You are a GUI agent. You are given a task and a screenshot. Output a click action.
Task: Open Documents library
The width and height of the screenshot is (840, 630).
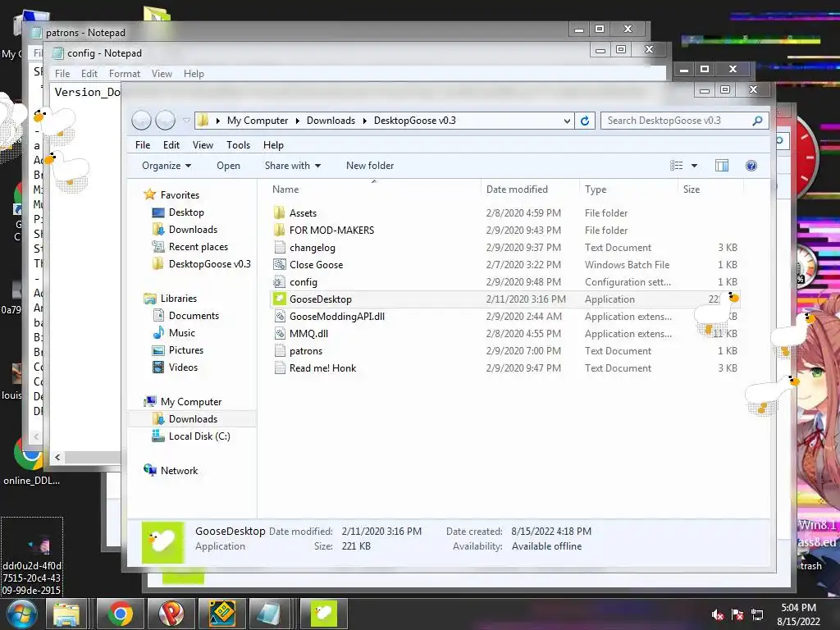[194, 316]
